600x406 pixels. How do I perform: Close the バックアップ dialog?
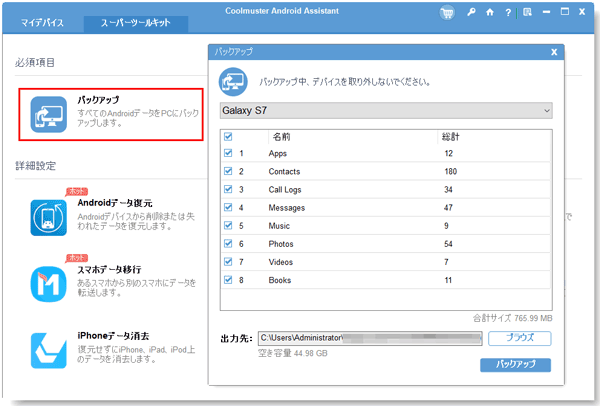(554, 52)
